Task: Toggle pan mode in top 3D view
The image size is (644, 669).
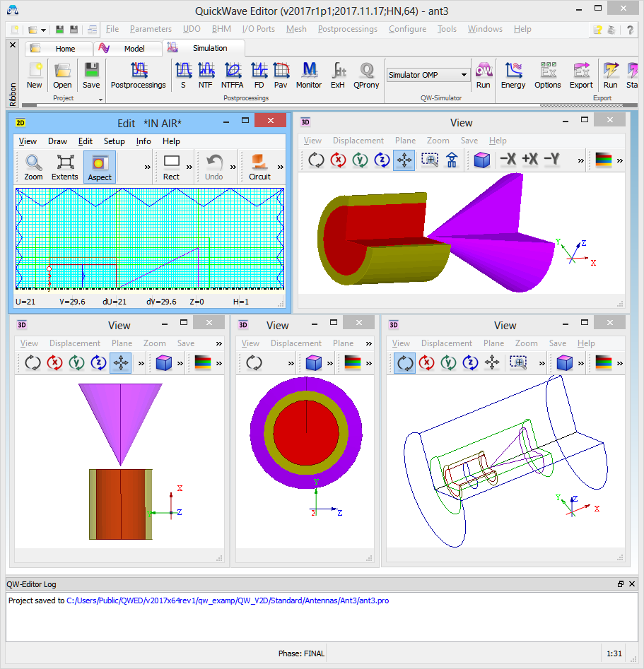Action: [x=404, y=160]
